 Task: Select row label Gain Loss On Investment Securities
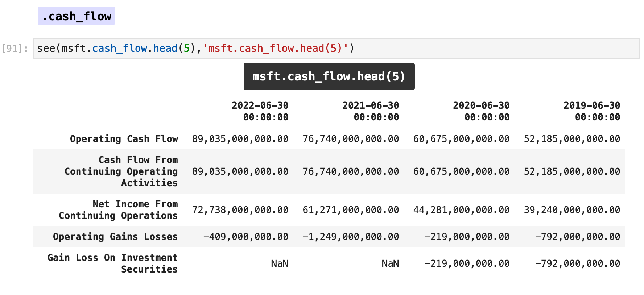coord(112,263)
